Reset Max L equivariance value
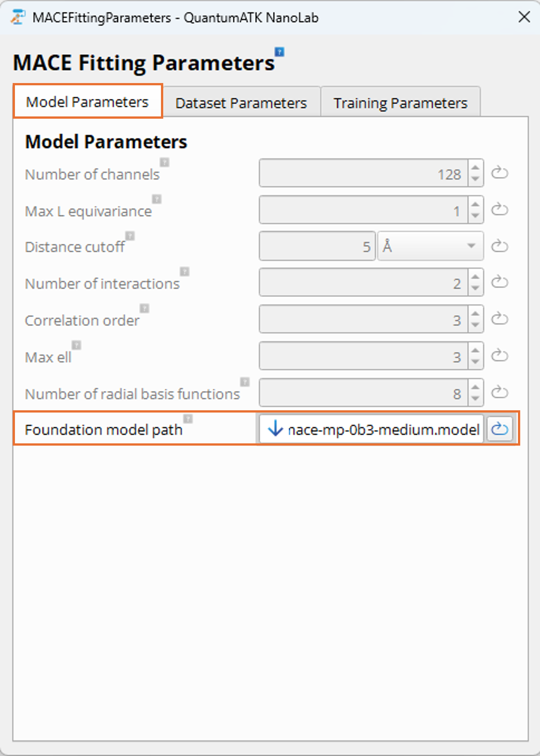Image resolution: width=540 pixels, height=756 pixels. (499, 210)
